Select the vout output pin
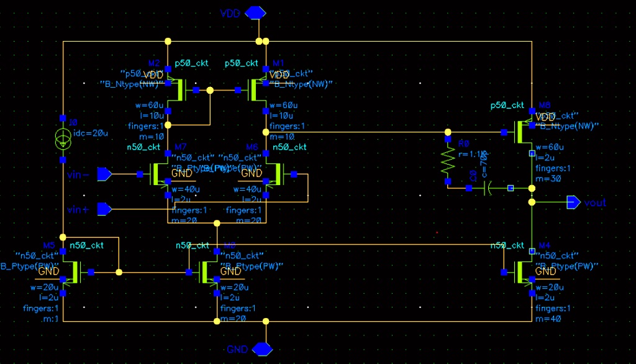This screenshot has width=636, height=364. 573,202
